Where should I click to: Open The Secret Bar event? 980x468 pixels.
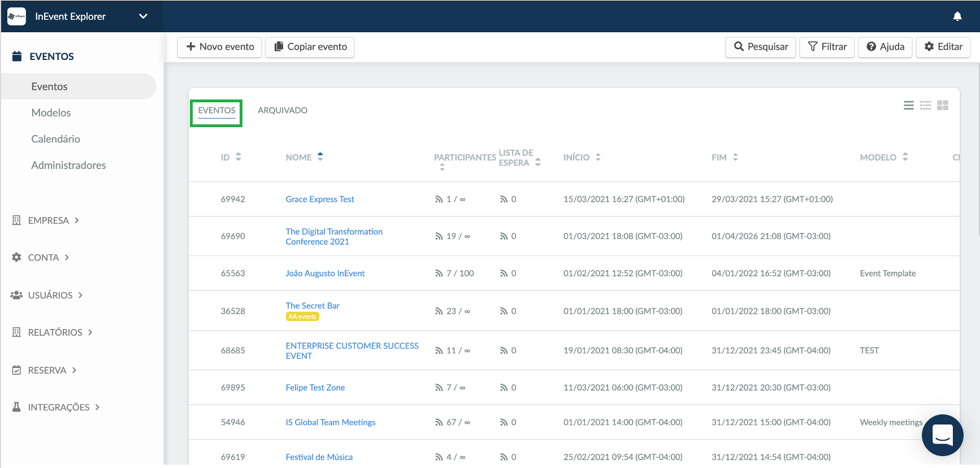[313, 306]
